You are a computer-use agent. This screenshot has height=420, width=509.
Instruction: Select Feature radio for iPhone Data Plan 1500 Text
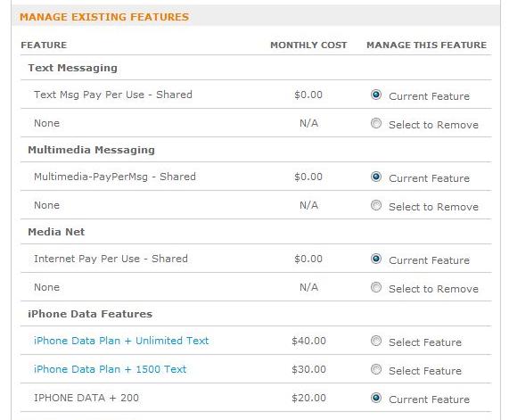click(376, 369)
